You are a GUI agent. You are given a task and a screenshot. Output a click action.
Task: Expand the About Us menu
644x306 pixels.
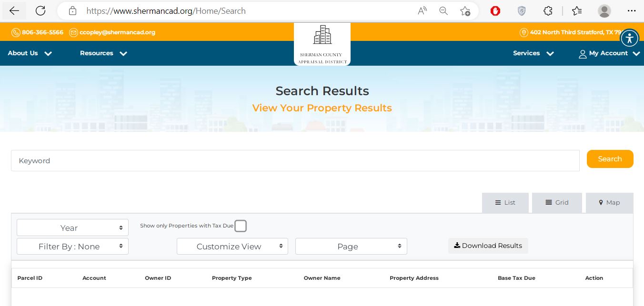click(30, 53)
